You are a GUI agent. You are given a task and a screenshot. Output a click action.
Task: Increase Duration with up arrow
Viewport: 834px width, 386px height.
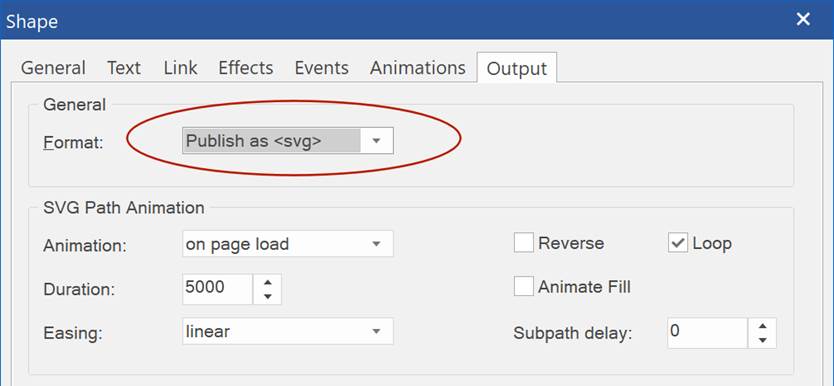click(x=268, y=282)
